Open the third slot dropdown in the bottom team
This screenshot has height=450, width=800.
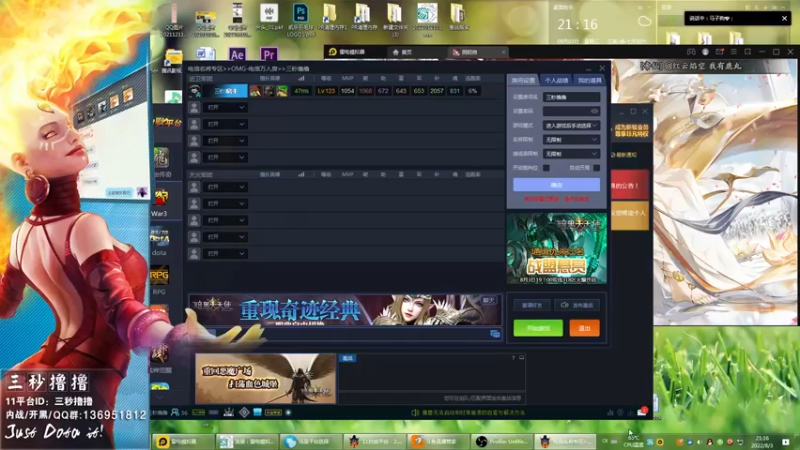point(225,220)
